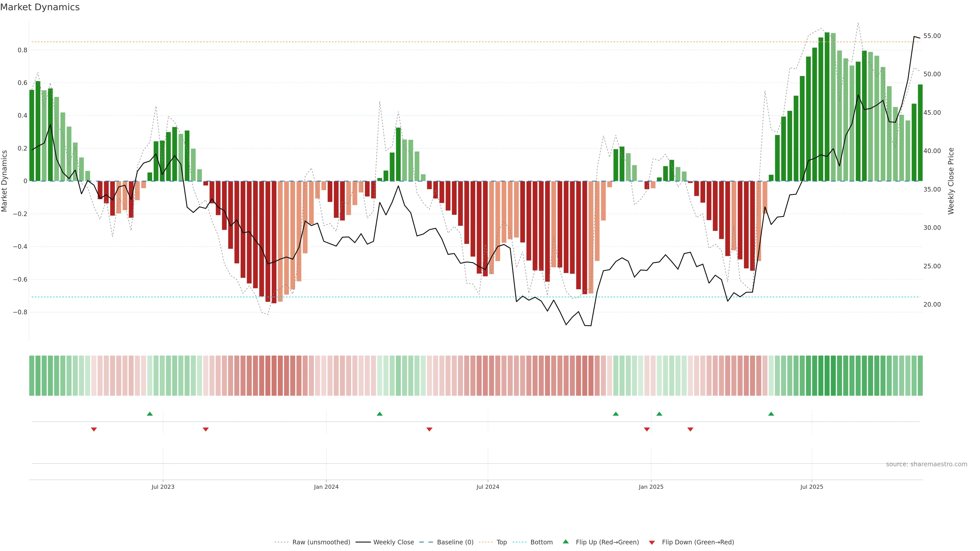Click the Flip Up marker between Jan 2024 and Jul 2024
980x551 pixels.
[380, 414]
